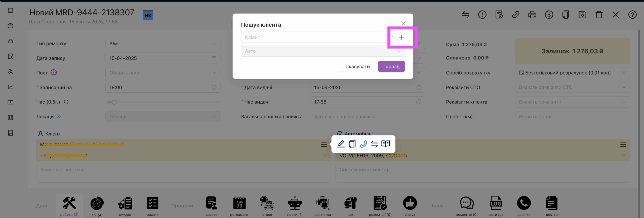Click the phone icon in client popup toolbar

pyautogui.click(x=363, y=144)
